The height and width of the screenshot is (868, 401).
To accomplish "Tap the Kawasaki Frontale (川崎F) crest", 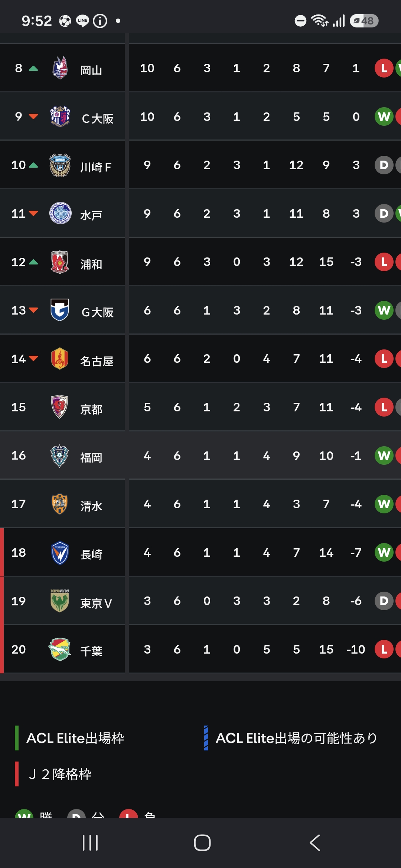I will coord(60,165).
